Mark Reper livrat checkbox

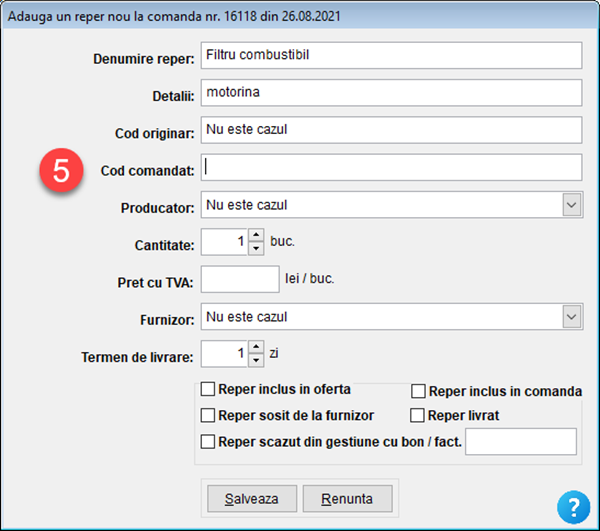point(419,414)
